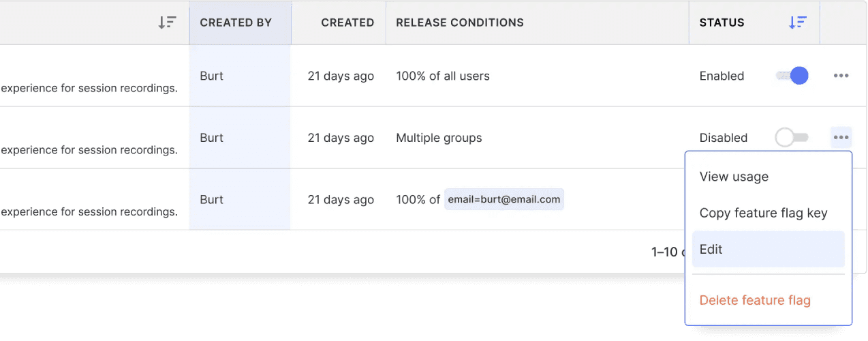The image size is (868, 341).
Task: Open the three-dot menu for the enabled flag row
Action: [841, 76]
